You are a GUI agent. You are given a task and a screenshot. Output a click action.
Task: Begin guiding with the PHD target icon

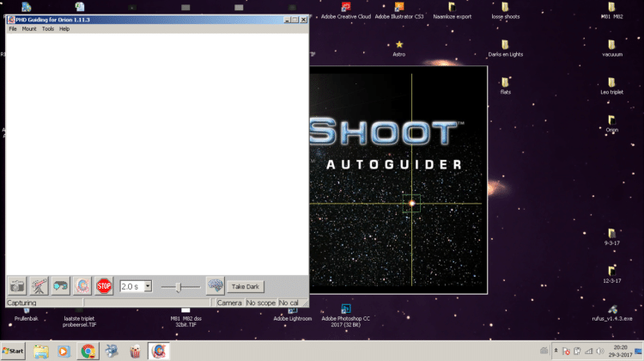click(82, 286)
